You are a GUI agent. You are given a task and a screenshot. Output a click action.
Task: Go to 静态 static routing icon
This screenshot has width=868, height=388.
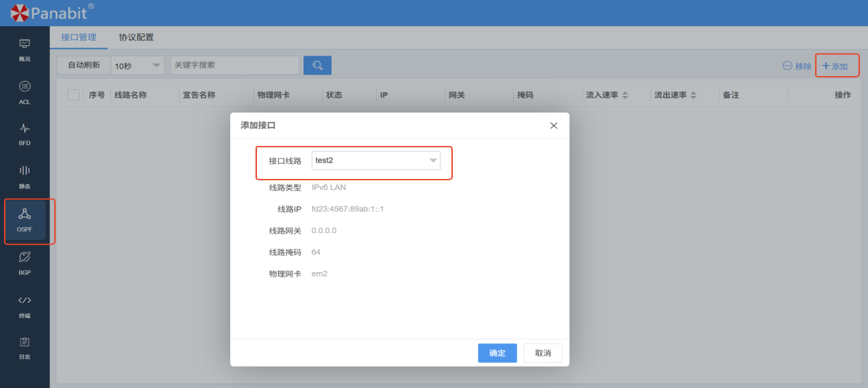(25, 175)
